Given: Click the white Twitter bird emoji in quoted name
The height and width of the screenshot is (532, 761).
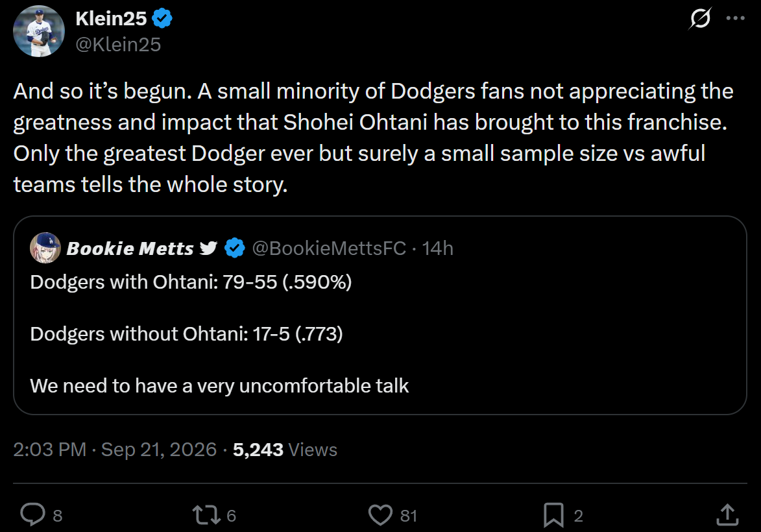Looking at the screenshot, I should coord(209,248).
